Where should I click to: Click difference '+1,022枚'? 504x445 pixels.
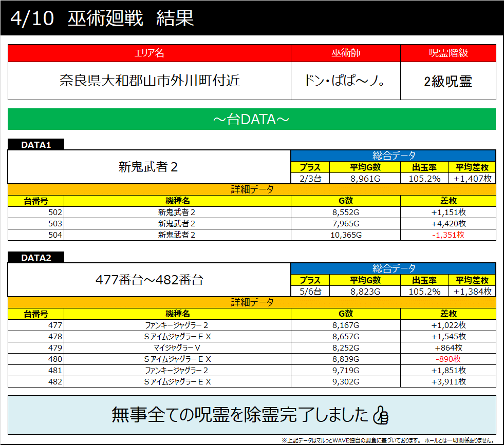point(449,325)
